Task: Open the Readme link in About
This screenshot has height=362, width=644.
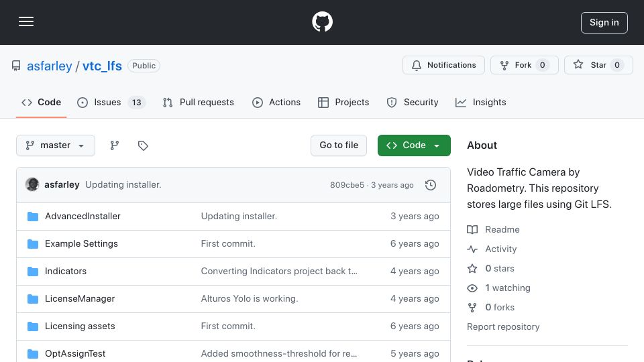Action: tap(493, 229)
